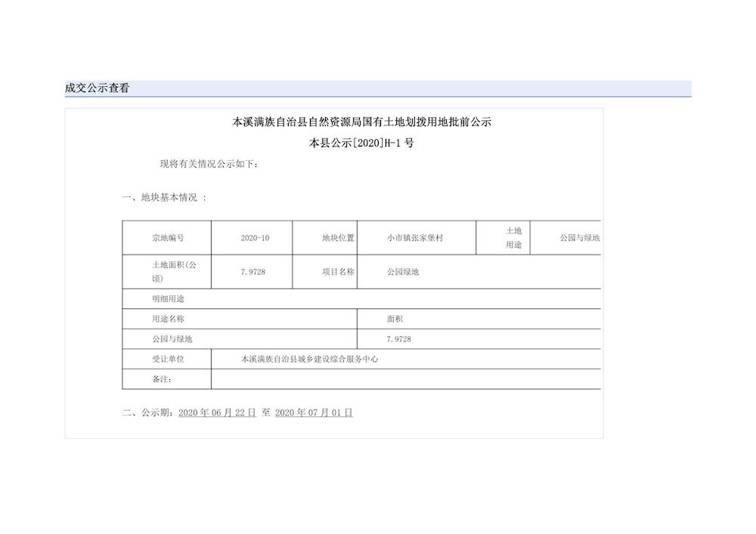Viewport: 756px width, 534px height.
Task: Click the 成交公示查看 header text
Action: tap(97, 88)
